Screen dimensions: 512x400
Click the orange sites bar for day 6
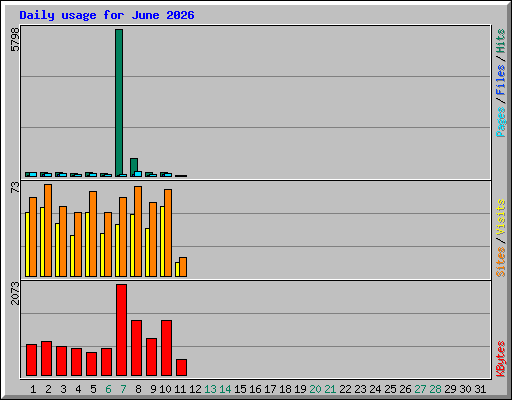(108, 244)
